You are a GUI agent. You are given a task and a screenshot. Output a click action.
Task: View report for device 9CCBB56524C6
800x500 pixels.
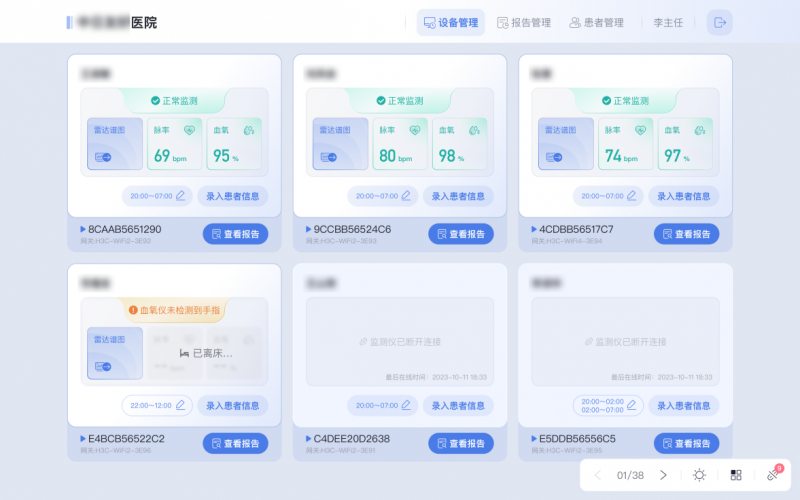[461, 234]
